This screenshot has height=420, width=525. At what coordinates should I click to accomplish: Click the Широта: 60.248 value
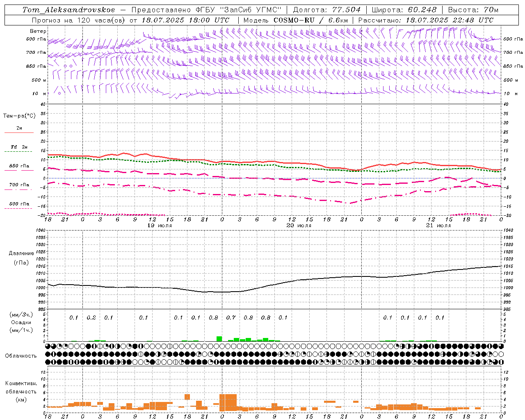pyautogui.click(x=404, y=10)
